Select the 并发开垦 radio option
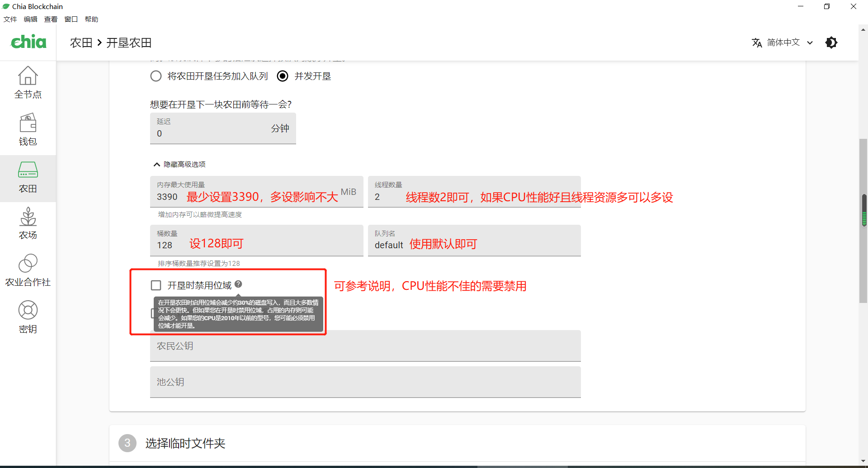The image size is (868, 468). coord(283,76)
